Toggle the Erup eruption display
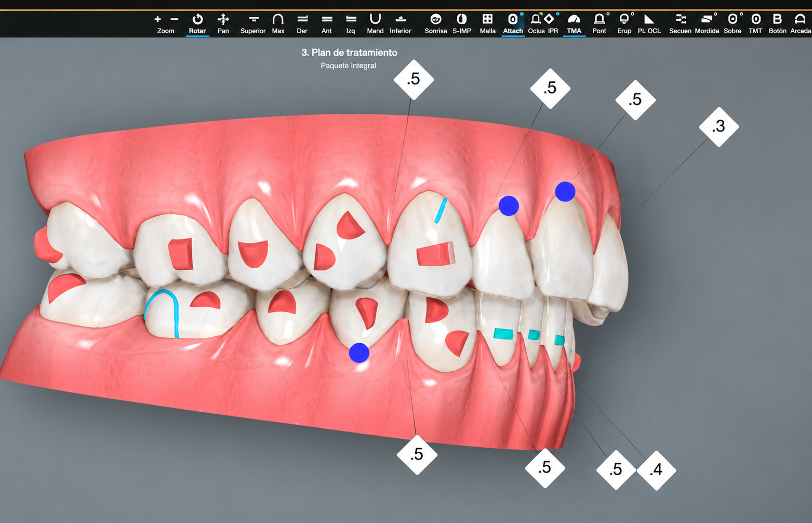Viewport: 812px width, 523px height. (624, 24)
